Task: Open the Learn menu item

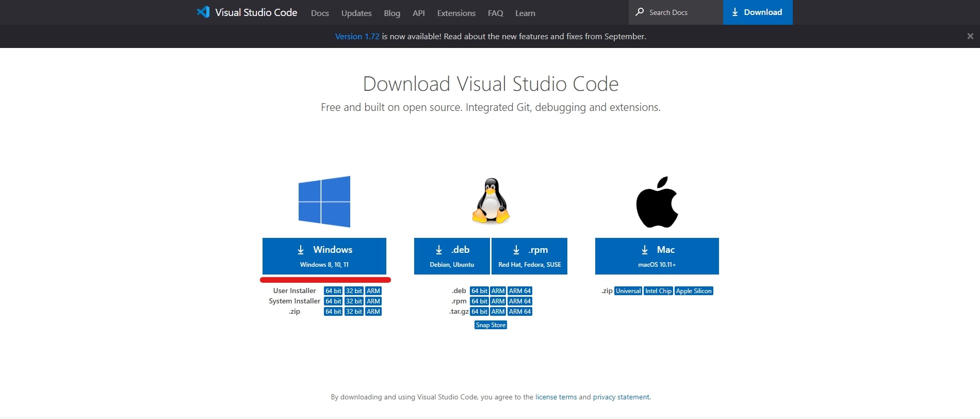Action: 525,13
